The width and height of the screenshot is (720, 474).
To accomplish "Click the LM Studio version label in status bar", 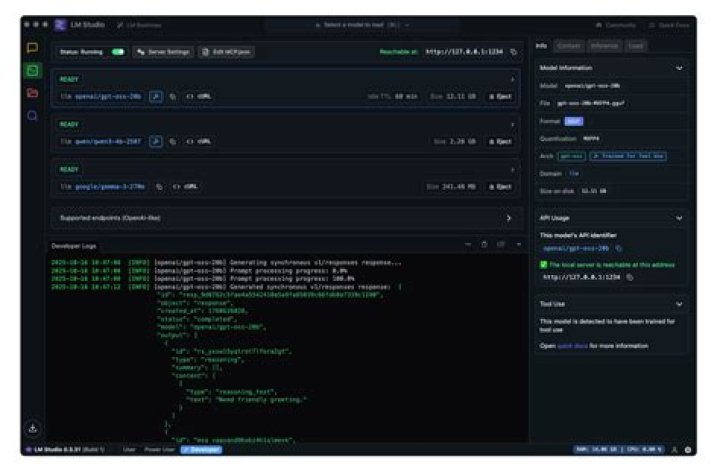I will pos(69,450).
